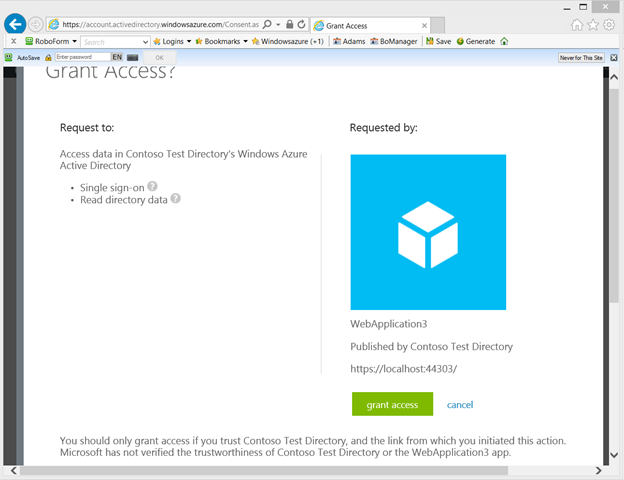Select the BoManager identity
The image size is (624, 480).
tap(394, 41)
